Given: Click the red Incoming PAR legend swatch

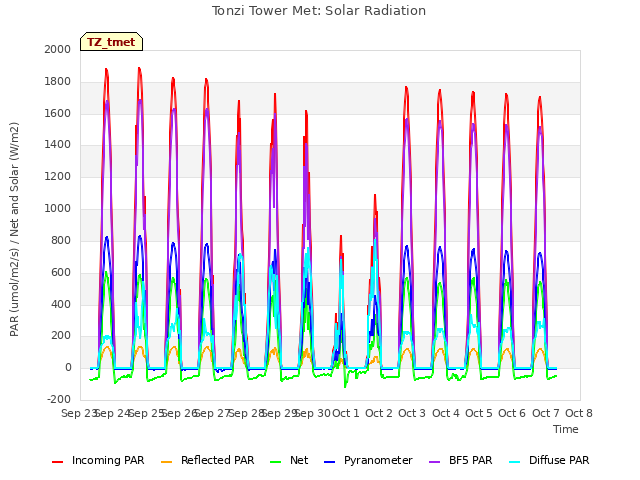Looking at the screenshot, I should tap(58, 462).
